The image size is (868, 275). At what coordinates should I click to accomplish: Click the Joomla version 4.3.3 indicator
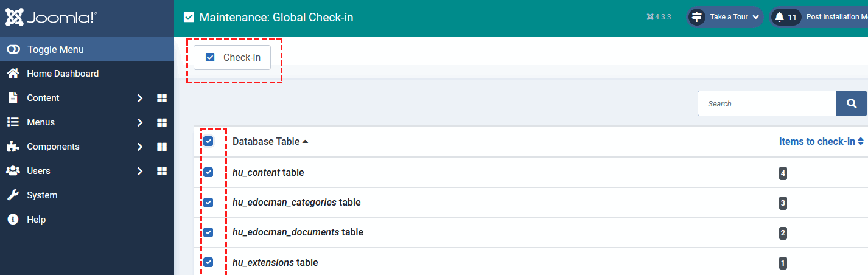tap(659, 17)
